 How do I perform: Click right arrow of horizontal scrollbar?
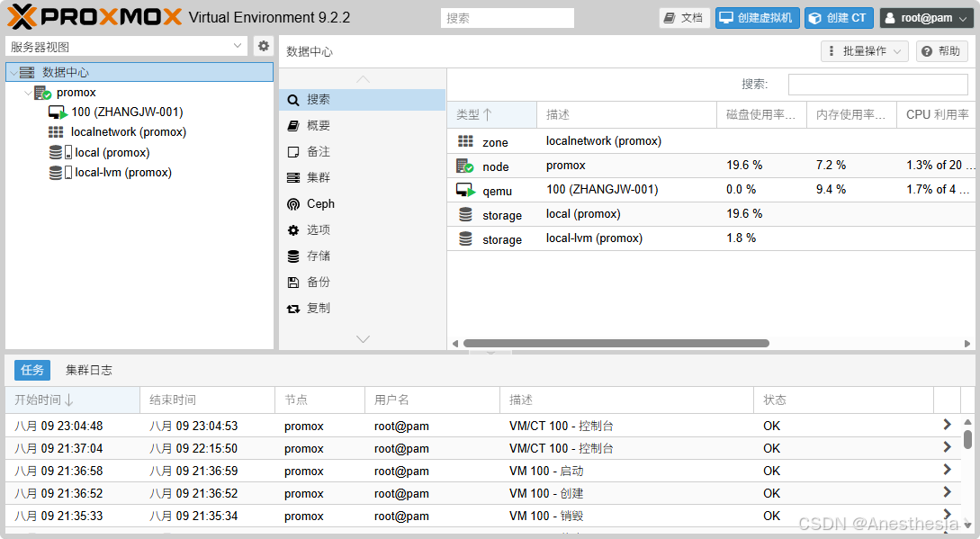pos(967,343)
